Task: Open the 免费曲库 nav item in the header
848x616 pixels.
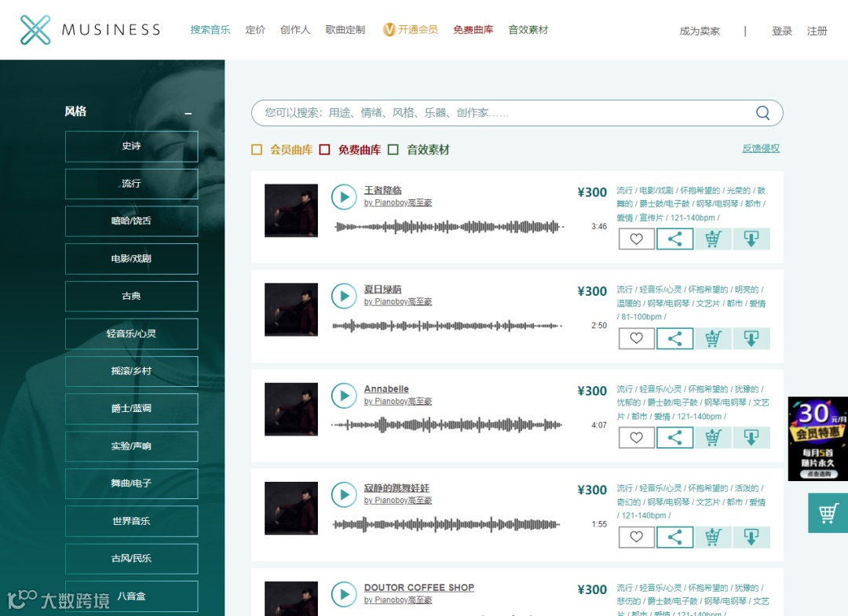Action: click(x=473, y=30)
